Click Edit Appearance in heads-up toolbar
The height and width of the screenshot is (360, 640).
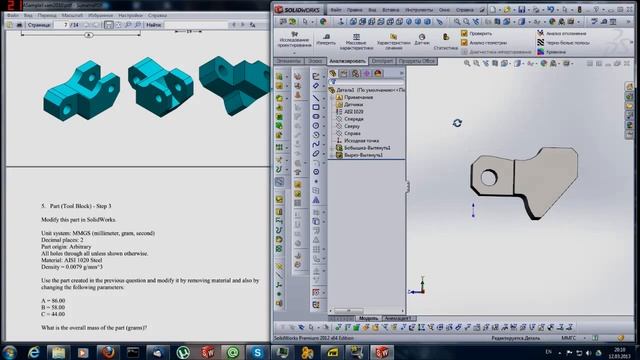point(544,63)
